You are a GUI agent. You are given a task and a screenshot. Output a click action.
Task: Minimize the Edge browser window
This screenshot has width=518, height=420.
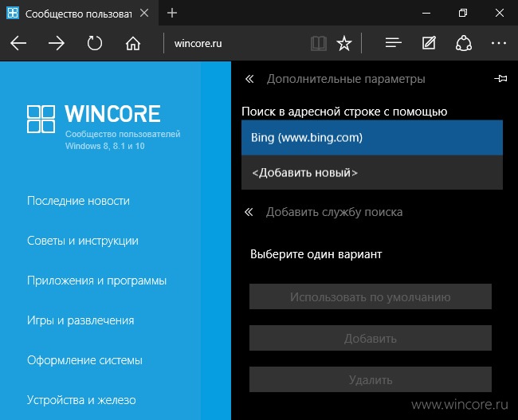[426, 13]
